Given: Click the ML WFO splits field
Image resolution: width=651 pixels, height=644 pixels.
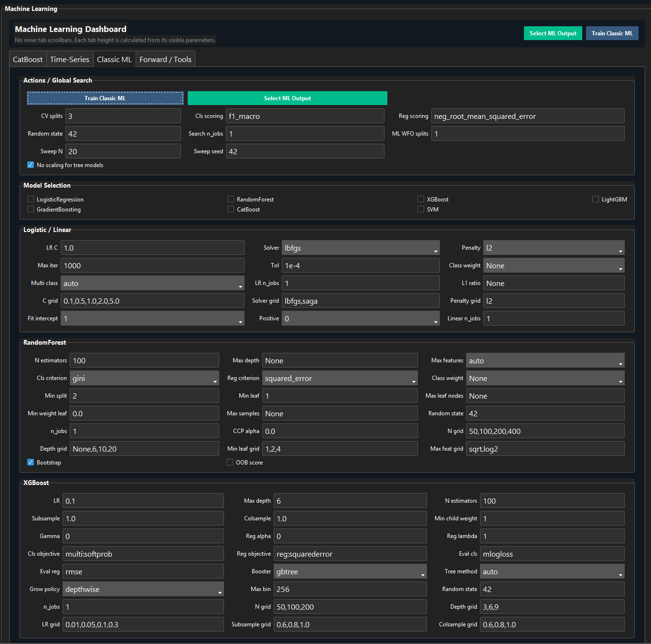Looking at the screenshot, I should (x=528, y=134).
